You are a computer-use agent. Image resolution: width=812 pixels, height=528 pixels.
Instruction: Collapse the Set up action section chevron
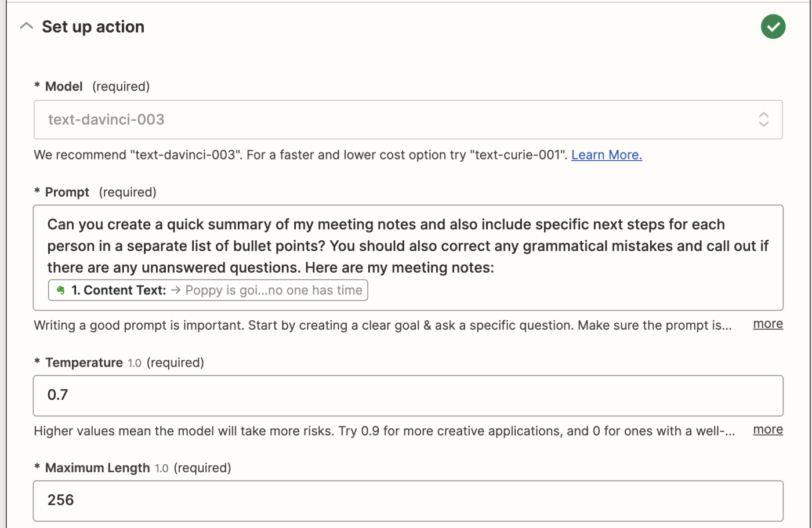pyautogui.click(x=26, y=26)
